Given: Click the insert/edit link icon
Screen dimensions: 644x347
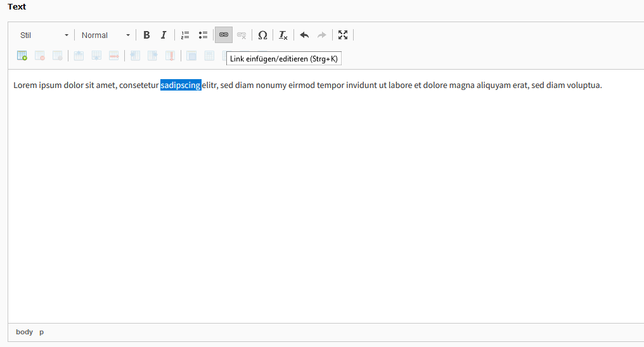Looking at the screenshot, I should tap(224, 35).
